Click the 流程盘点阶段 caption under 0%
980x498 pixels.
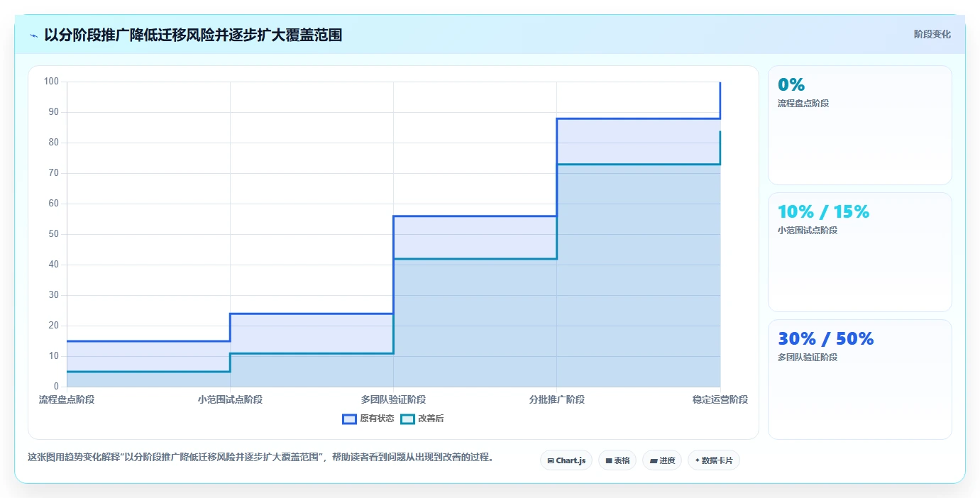tap(803, 104)
